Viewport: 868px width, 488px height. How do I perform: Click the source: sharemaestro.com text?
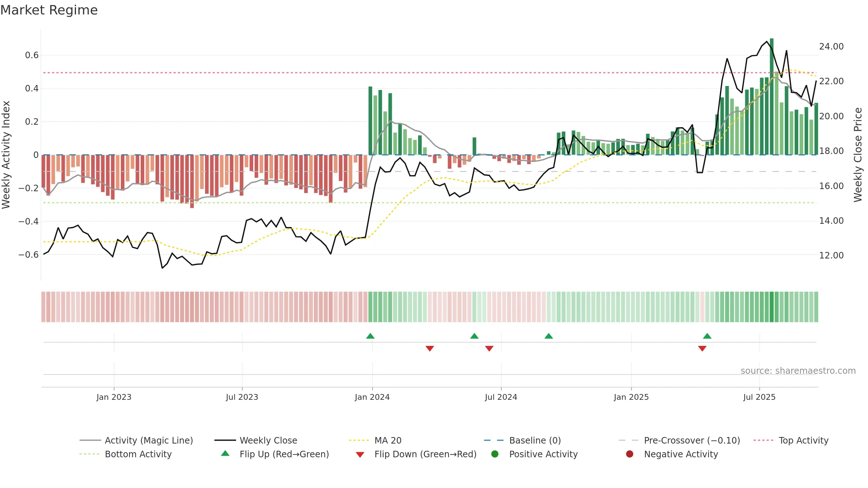tap(798, 371)
